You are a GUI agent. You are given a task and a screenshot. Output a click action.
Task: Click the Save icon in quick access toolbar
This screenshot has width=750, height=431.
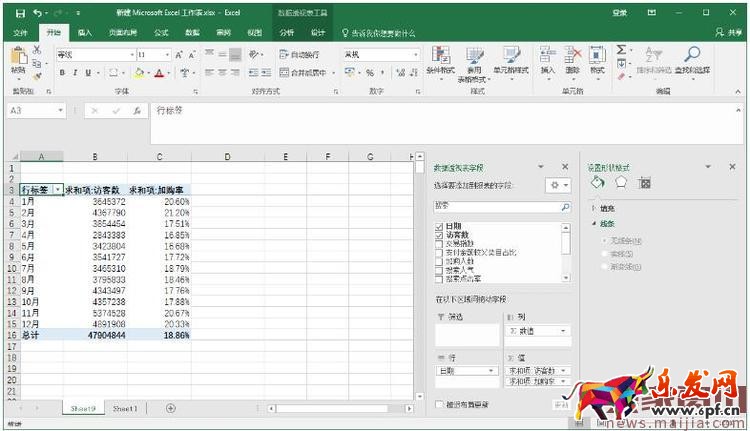(18, 13)
